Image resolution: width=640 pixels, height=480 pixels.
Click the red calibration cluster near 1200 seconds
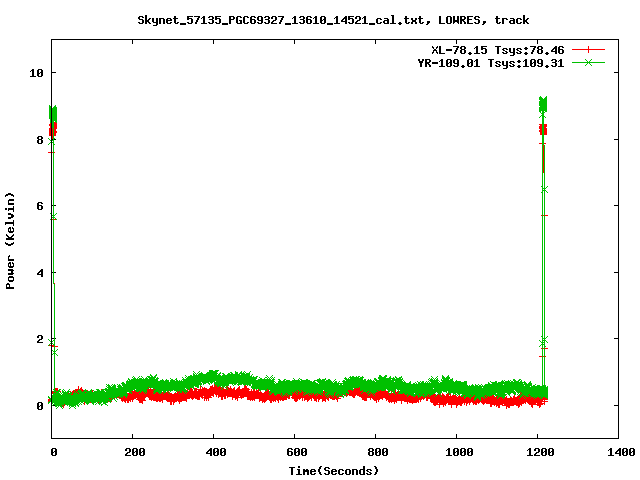(x=543, y=130)
